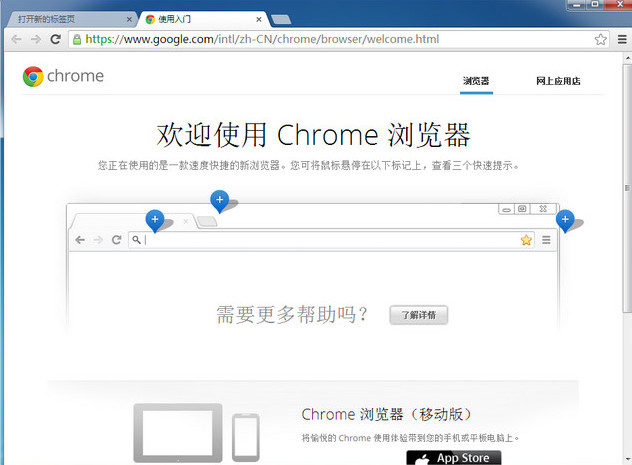Click the scrollbar up arrow
632x465 pixels.
pos(628,58)
